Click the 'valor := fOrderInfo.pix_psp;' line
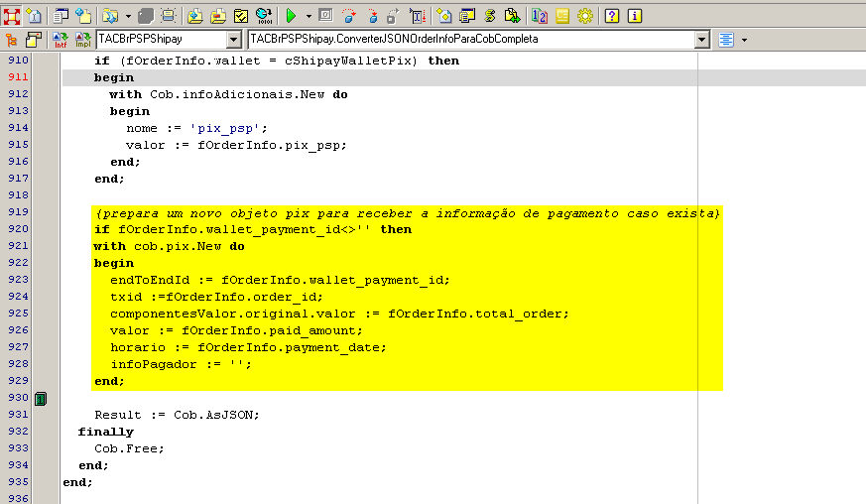The width and height of the screenshot is (866, 504). click(x=236, y=145)
